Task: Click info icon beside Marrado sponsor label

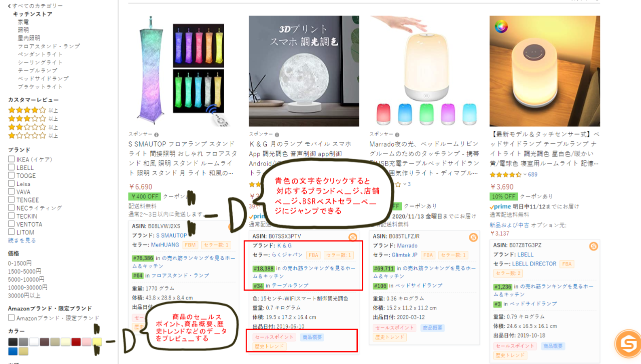Action: (398, 134)
